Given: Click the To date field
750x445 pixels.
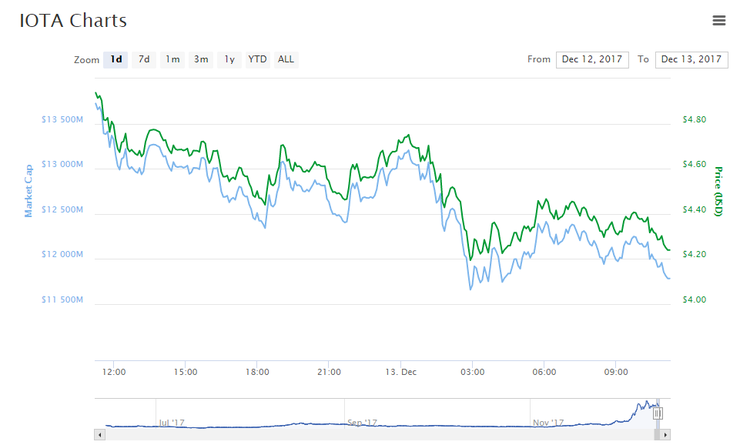Looking at the screenshot, I should click(691, 59).
